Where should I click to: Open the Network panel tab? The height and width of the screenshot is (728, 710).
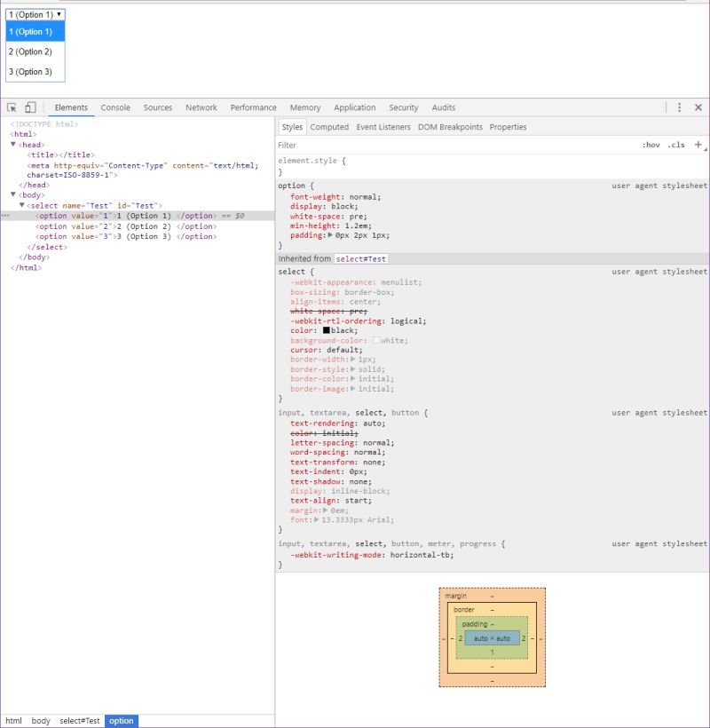tap(201, 107)
